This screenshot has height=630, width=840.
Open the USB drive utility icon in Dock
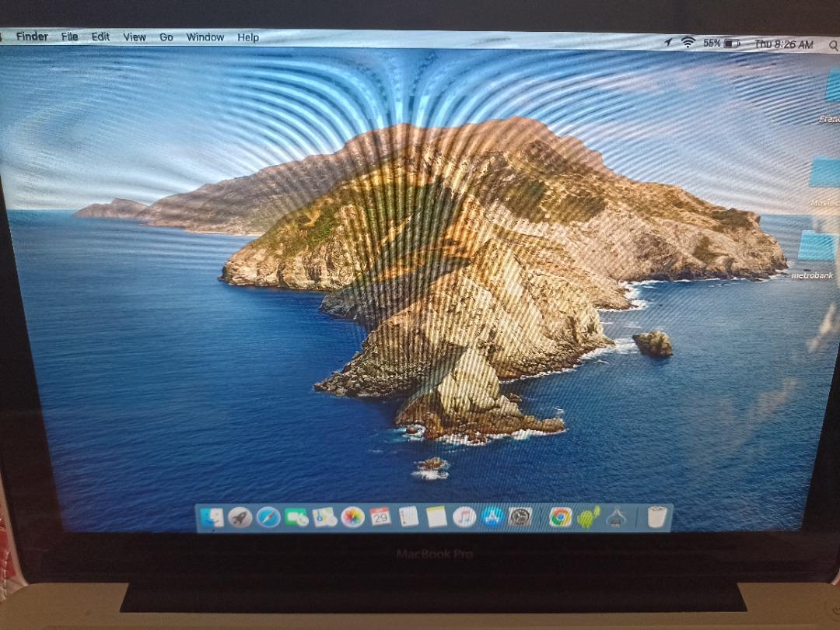[x=616, y=517]
